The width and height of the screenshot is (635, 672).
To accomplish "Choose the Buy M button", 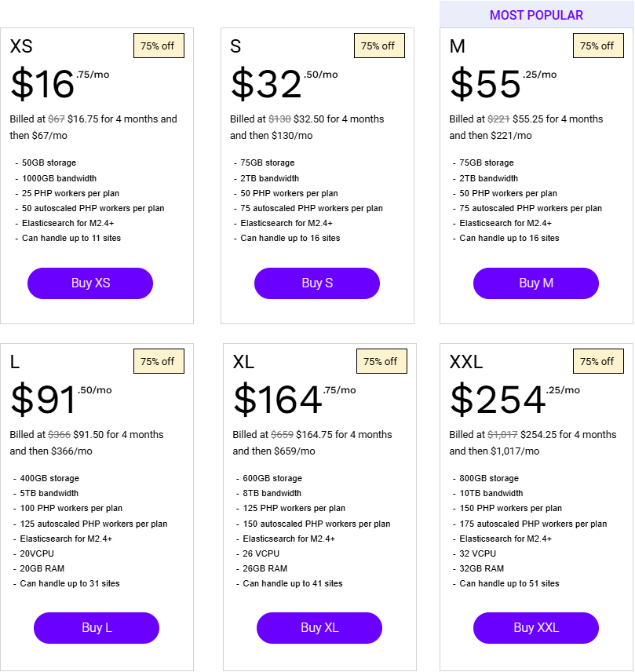I will click(x=536, y=283).
